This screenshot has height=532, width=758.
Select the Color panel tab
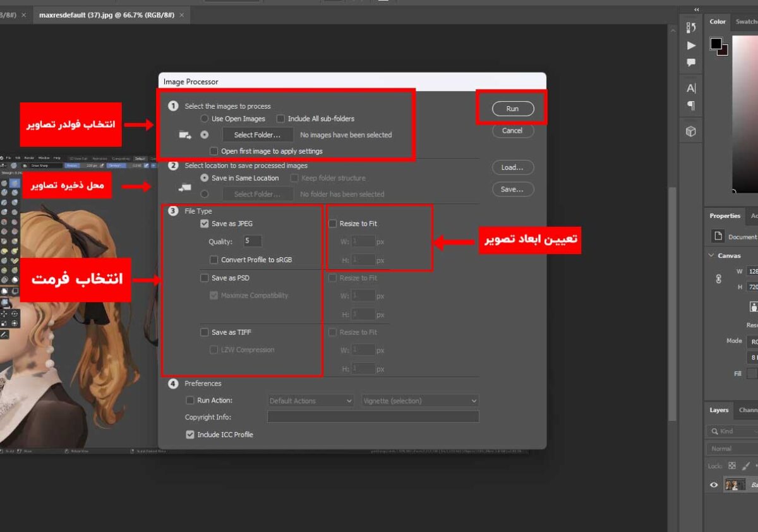coord(718,21)
